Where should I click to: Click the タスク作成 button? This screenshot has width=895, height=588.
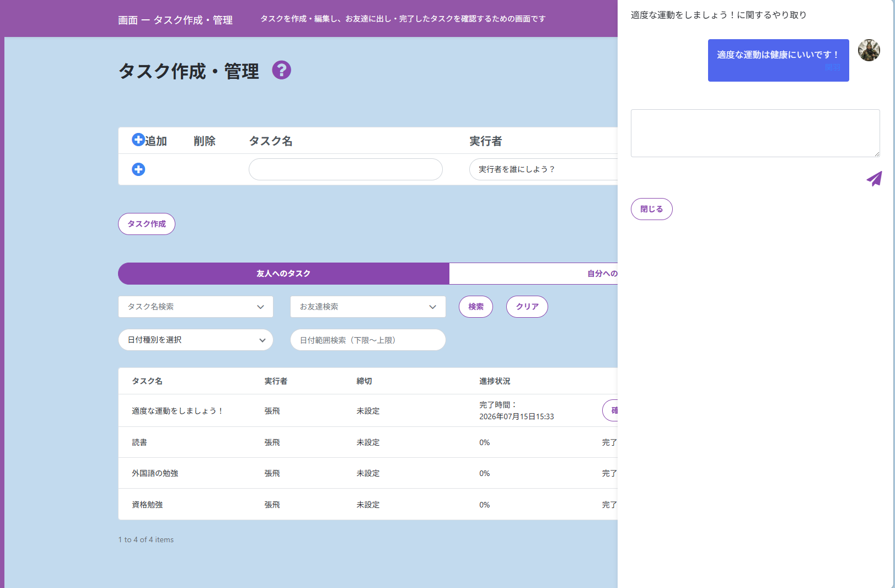pyautogui.click(x=147, y=224)
